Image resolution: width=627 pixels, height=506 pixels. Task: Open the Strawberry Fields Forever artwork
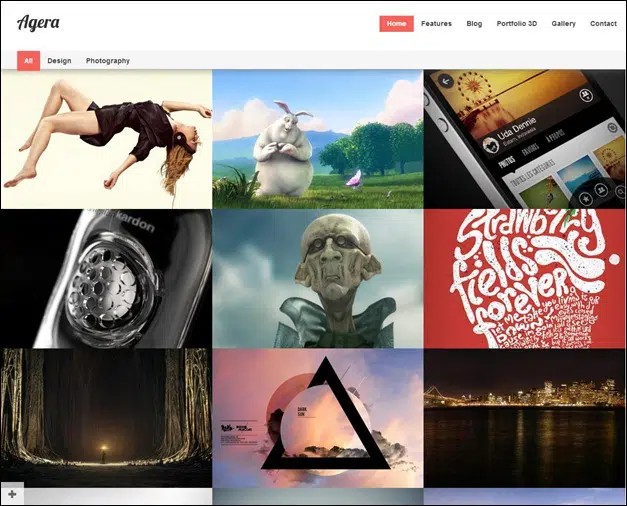[x=525, y=278]
